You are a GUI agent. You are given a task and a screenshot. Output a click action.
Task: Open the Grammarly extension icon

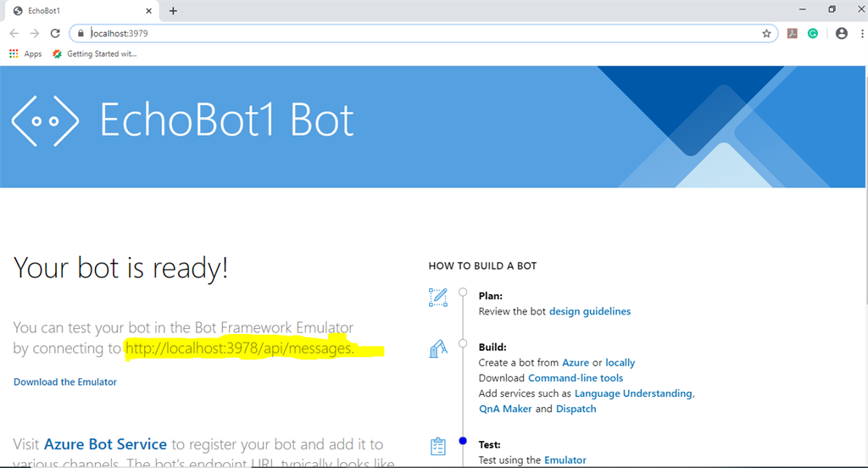tap(813, 33)
